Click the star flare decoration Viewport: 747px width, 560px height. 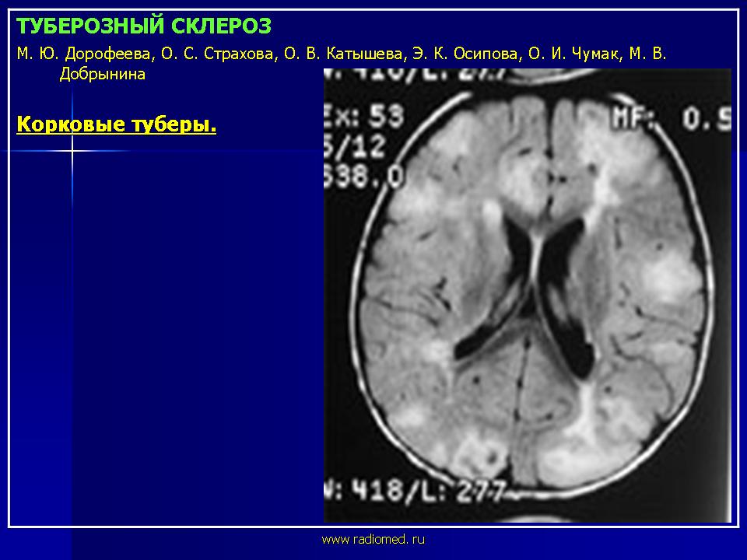(x=72, y=151)
